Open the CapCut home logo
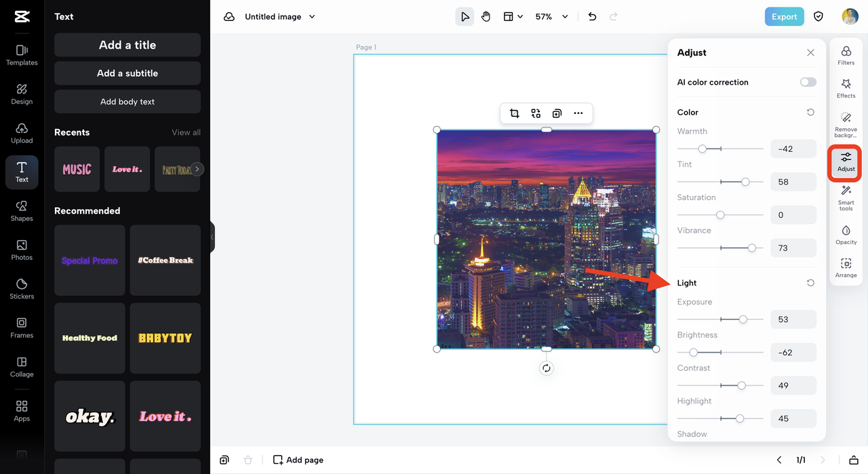 [x=22, y=17]
